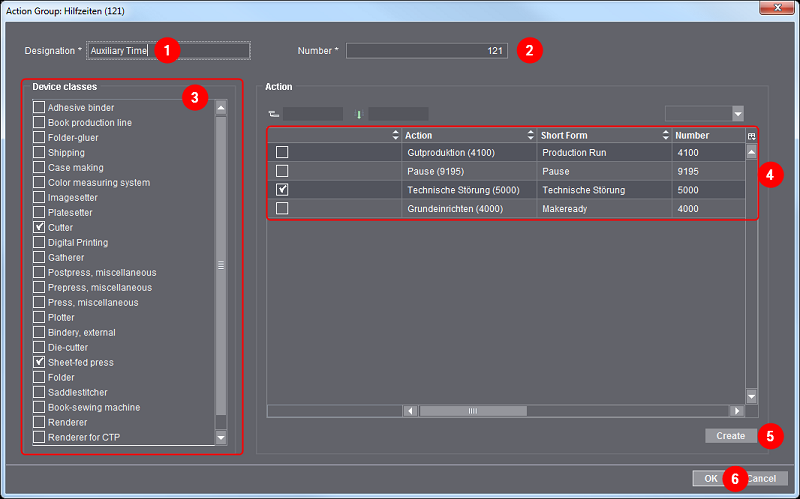This screenshot has height=499, width=800.
Task: Open the dropdown above the Action table
Action: (x=737, y=114)
